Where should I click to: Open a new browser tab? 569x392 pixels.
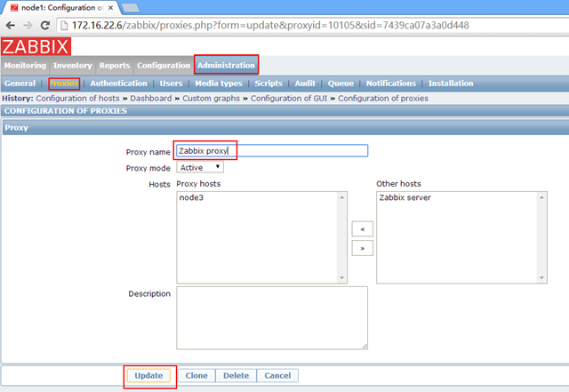[x=130, y=8]
